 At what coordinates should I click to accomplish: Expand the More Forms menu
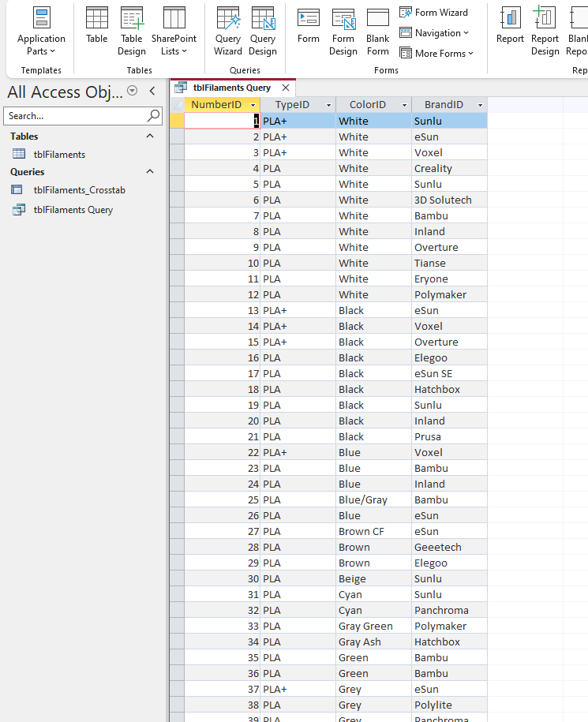coord(436,54)
